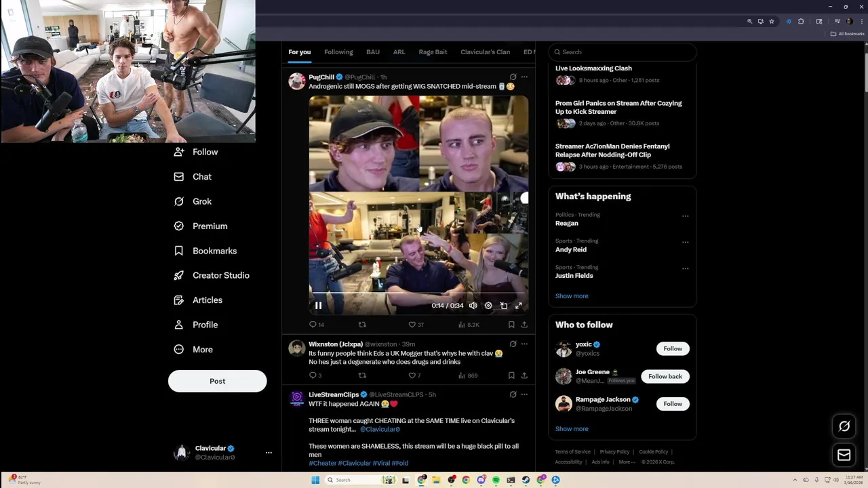Open more options on LiveStreamClips post

point(524,394)
